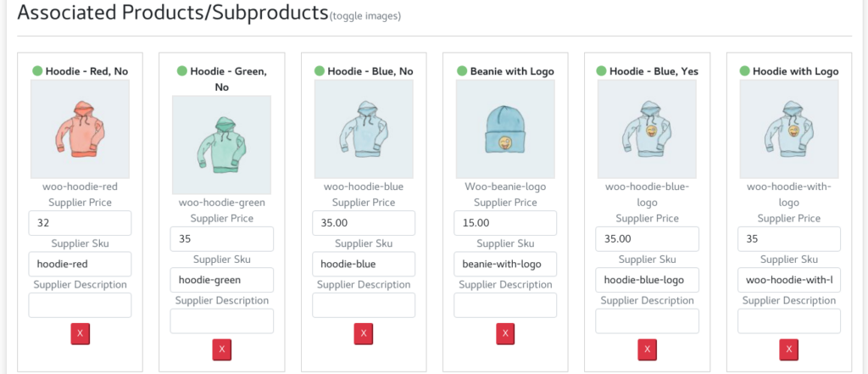The height and width of the screenshot is (374, 868).
Task: Edit supplier price for green hoodie
Action: pos(222,239)
